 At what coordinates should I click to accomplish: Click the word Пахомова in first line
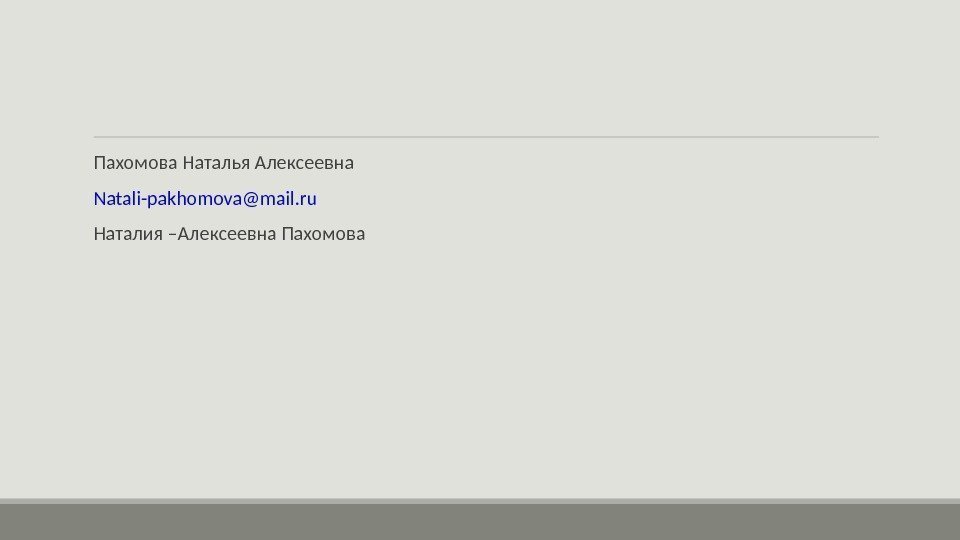tap(135, 163)
